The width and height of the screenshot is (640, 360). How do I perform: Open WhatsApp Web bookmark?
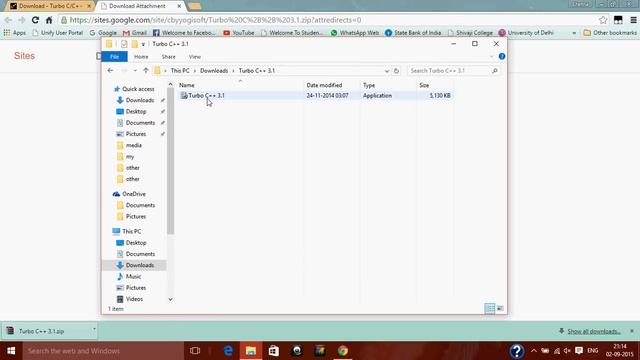coord(355,33)
